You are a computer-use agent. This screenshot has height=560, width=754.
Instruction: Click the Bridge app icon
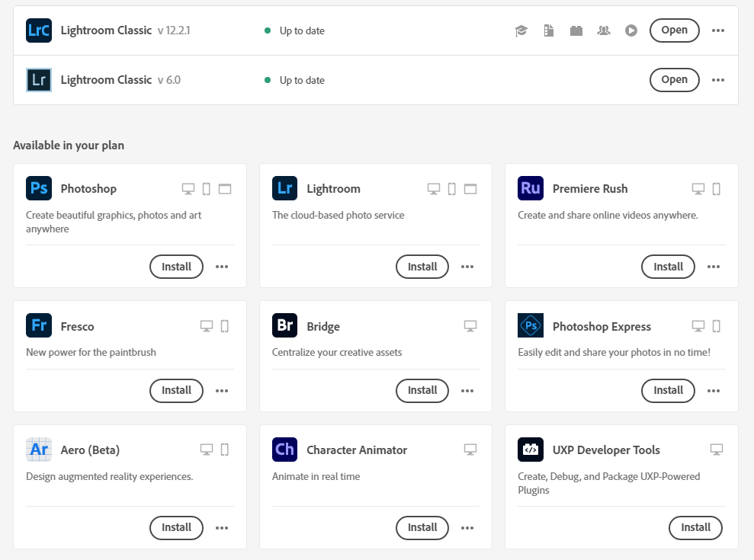tap(284, 326)
